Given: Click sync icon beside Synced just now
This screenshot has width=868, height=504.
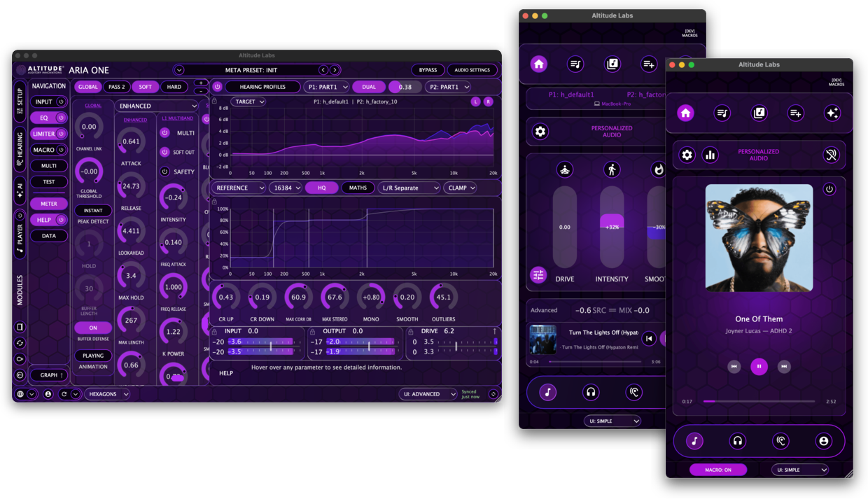Looking at the screenshot, I should pos(493,394).
